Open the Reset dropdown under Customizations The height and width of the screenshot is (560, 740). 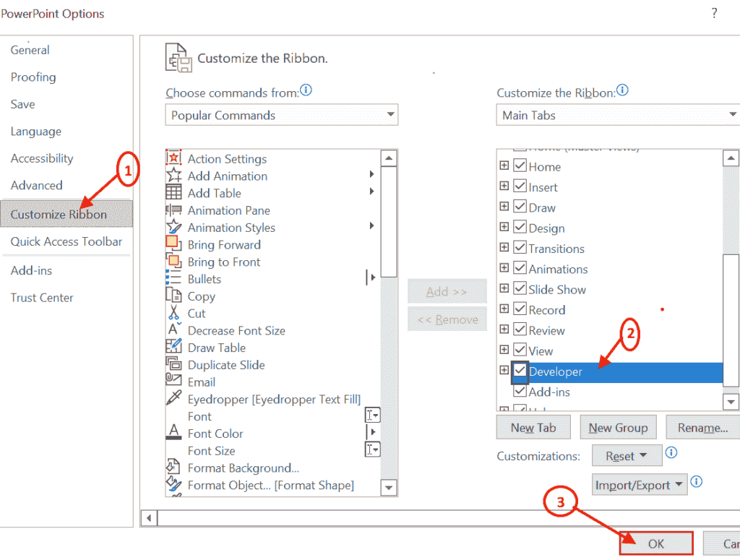point(626,455)
